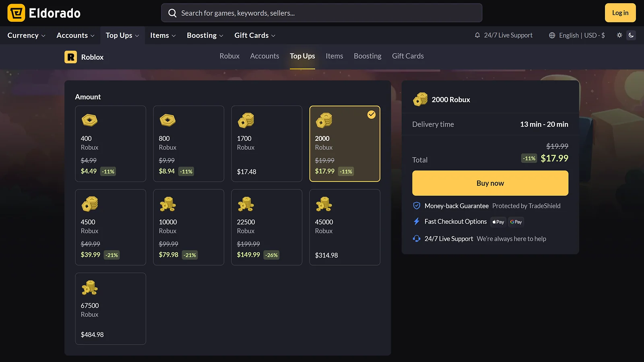Click the Money-back Guarantee shield icon

click(417, 206)
